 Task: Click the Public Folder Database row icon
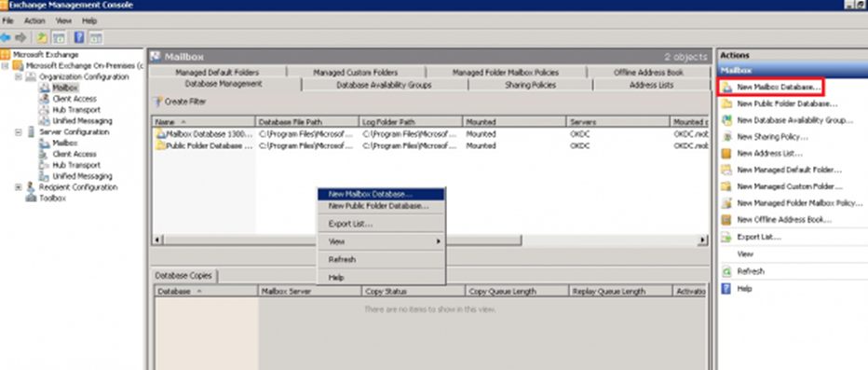coord(160,145)
